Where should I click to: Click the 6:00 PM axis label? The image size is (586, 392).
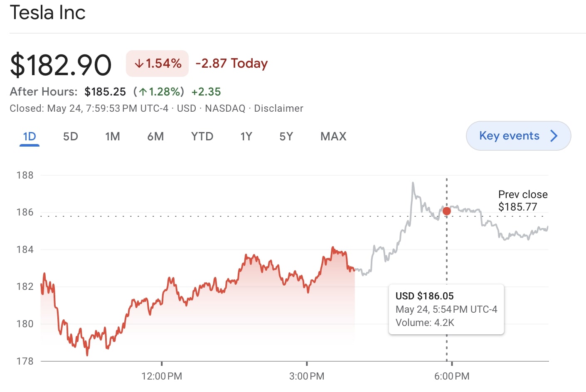click(x=451, y=376)
